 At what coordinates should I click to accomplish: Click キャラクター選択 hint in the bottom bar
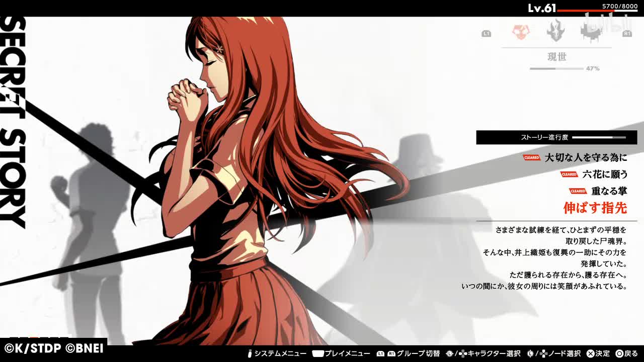pyautogui.click(x=494, y=354)
